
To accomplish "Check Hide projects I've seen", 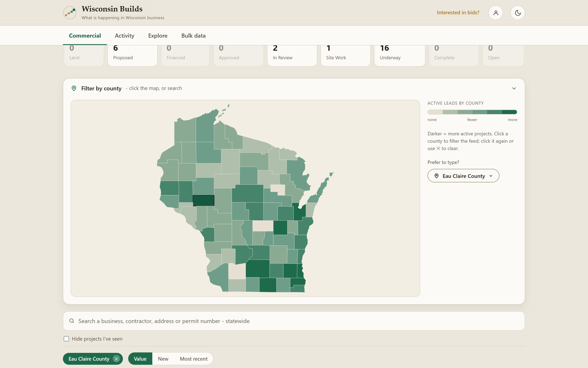I will tap(66, 339).
